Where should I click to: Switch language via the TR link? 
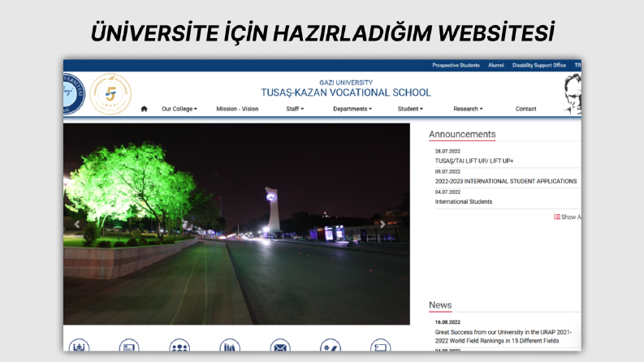(x=577, y=65)
